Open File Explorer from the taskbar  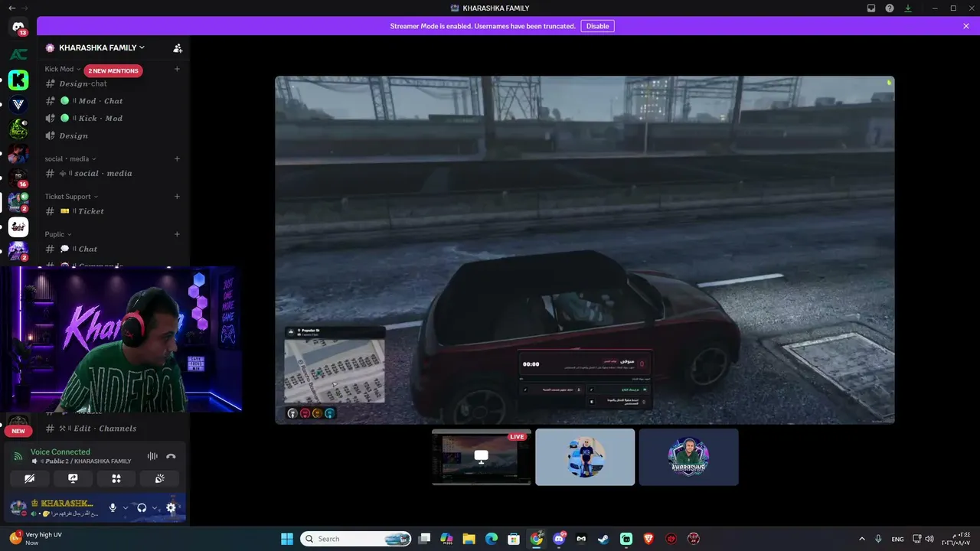coord(469,539)
